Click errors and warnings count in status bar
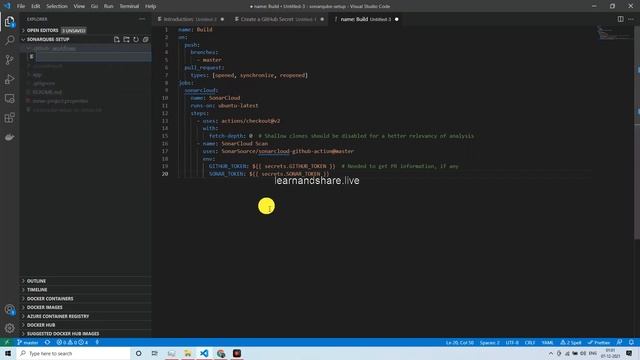 click(72, 342)
